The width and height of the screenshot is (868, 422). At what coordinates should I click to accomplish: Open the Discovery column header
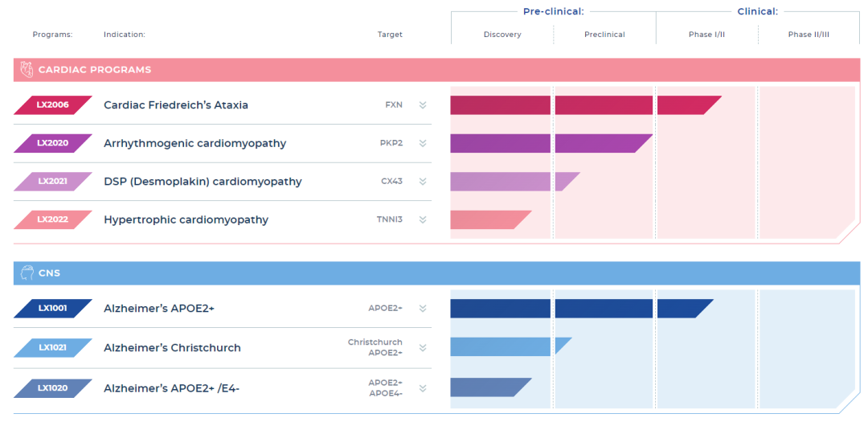point(502,35)
